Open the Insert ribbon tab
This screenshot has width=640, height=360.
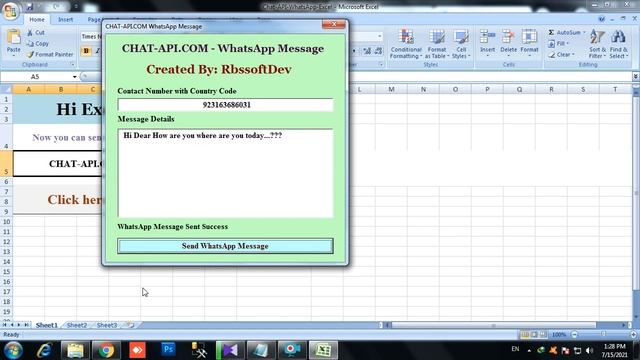65,19
